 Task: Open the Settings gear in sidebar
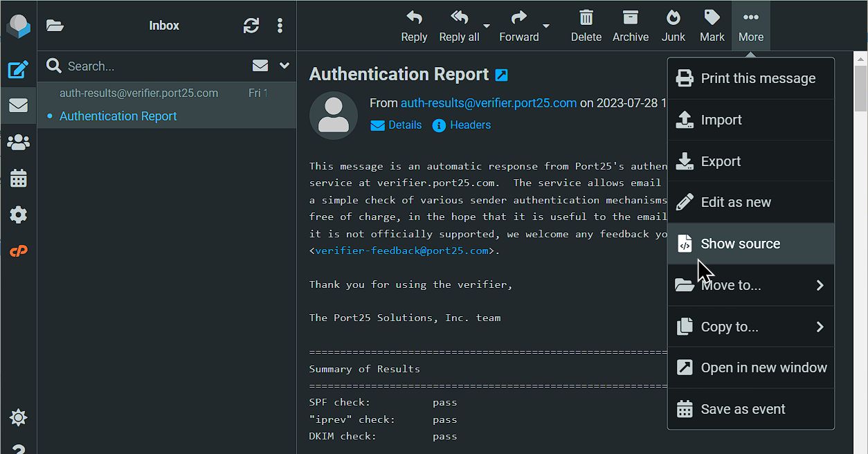18,215
